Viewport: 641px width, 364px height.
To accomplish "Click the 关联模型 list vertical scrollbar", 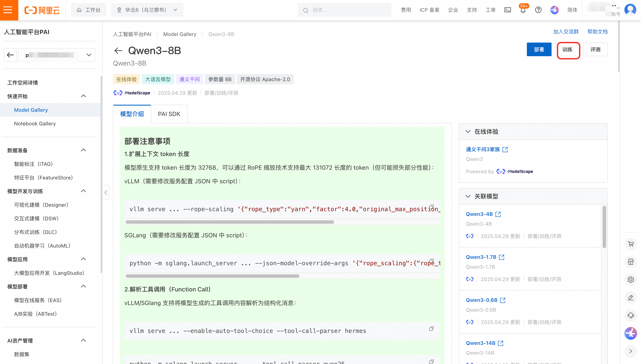I will point(604,227).
